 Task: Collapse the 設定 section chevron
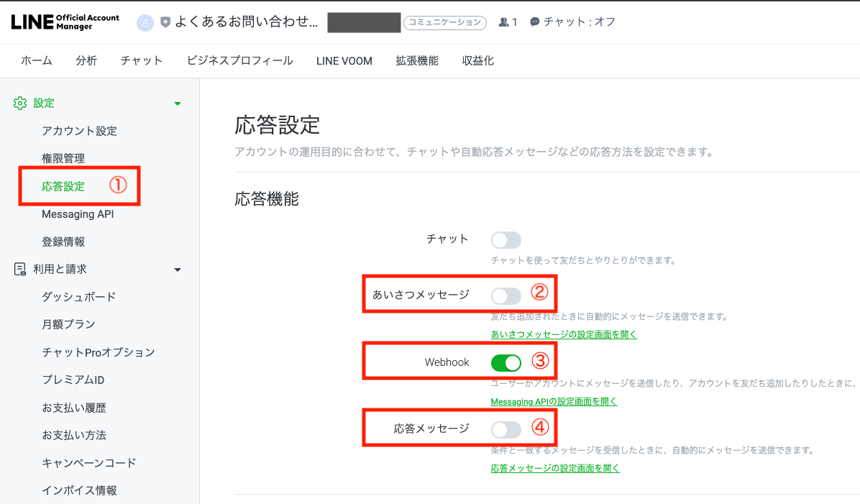point(177,103)
